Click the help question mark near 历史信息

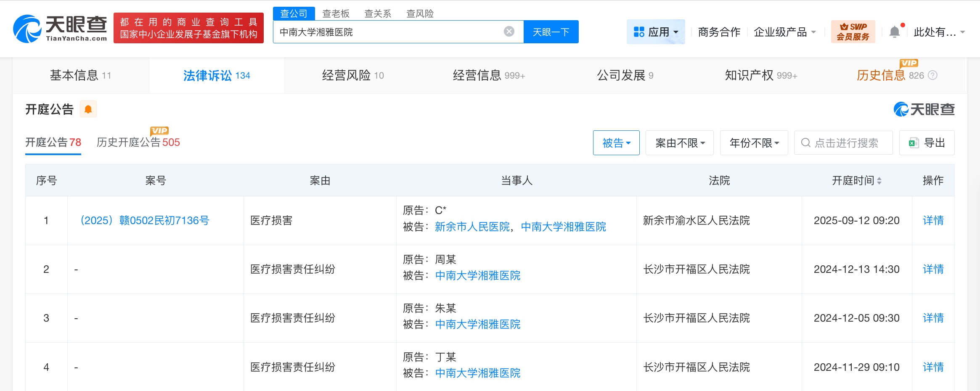click(x=933, y=75)
